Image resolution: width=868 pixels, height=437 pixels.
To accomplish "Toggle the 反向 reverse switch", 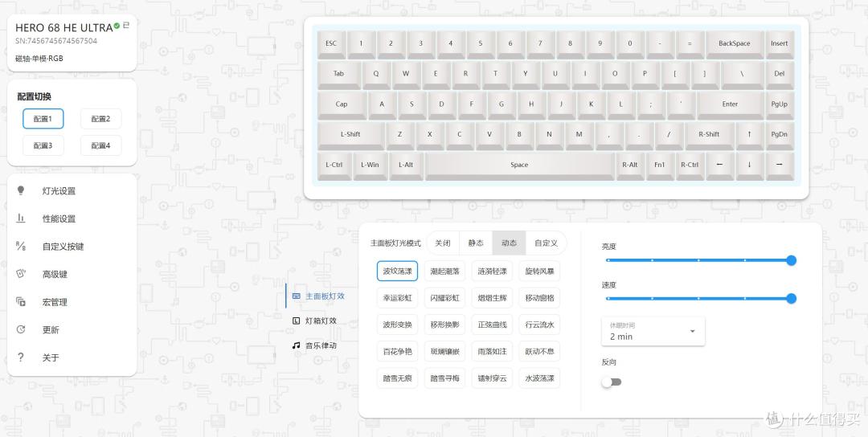I will [x=612, y=382].
